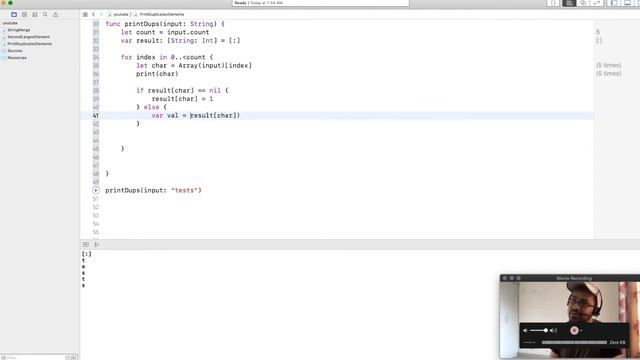Click the printDups function declaration line
Screen dimensions: 640x360
165,24
